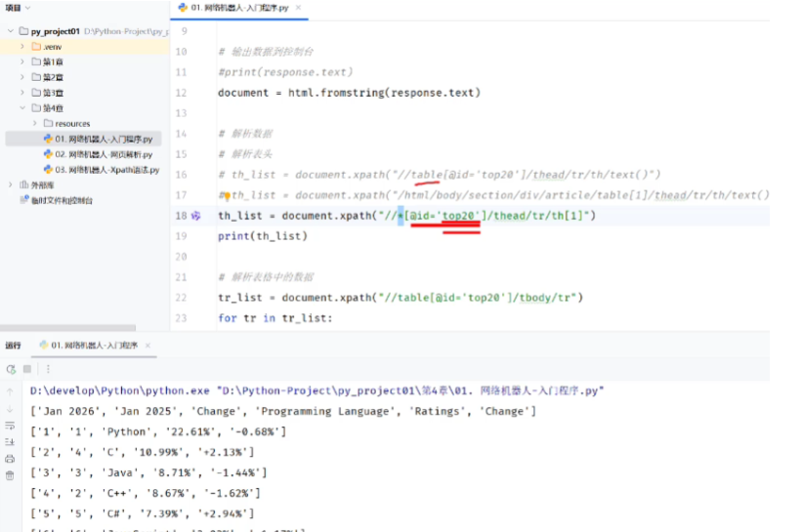The image size is (802, 532).
Task: Expand the 外部库 node
Action: click(11, 184)
